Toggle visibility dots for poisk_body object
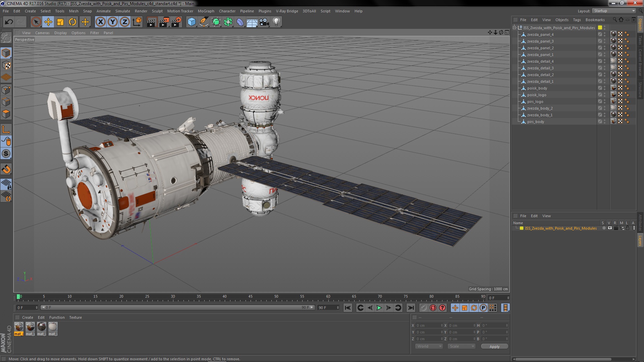This screenshot has width=644, height=362. [x=605, y=88]
